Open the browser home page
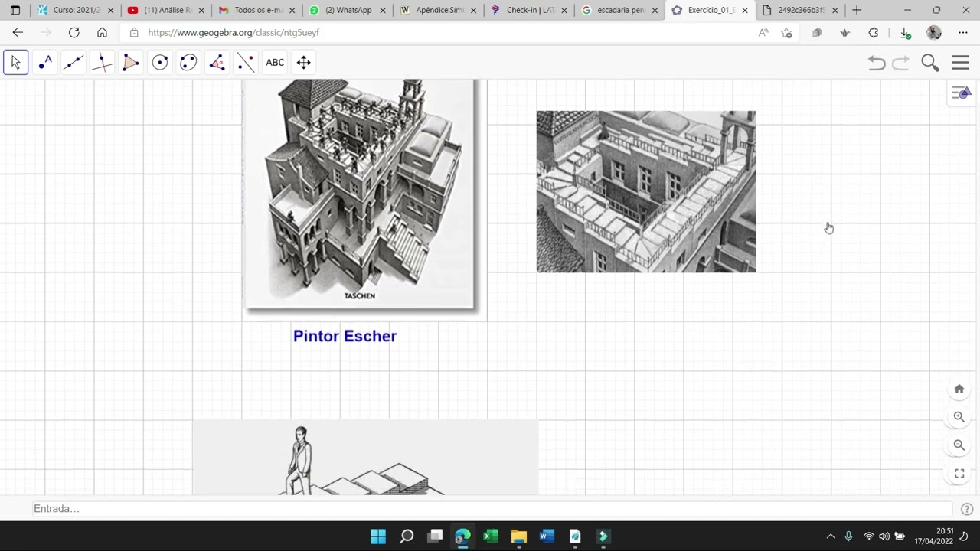This screenshot has width=980, height=551. [x=102, y=33]
